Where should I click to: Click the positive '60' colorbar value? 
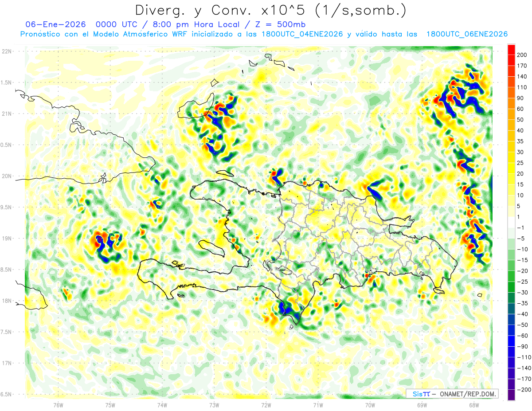pos(520,109)
